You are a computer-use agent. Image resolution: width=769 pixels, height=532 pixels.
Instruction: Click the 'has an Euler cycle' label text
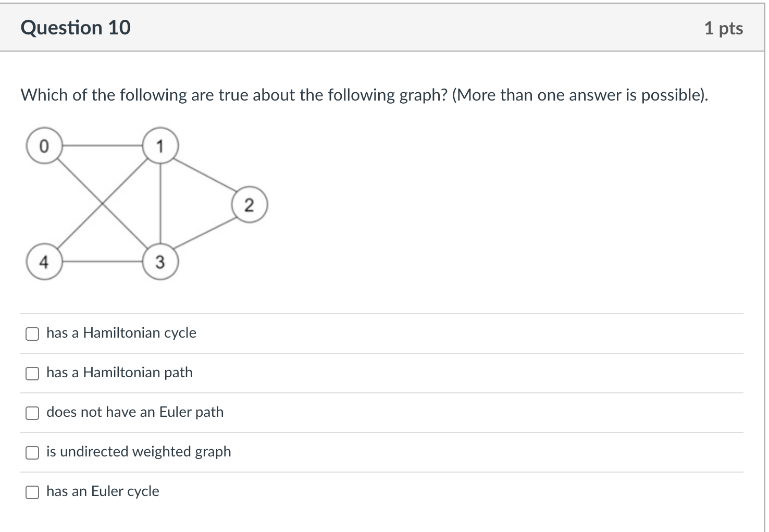[x=103, y=491]
